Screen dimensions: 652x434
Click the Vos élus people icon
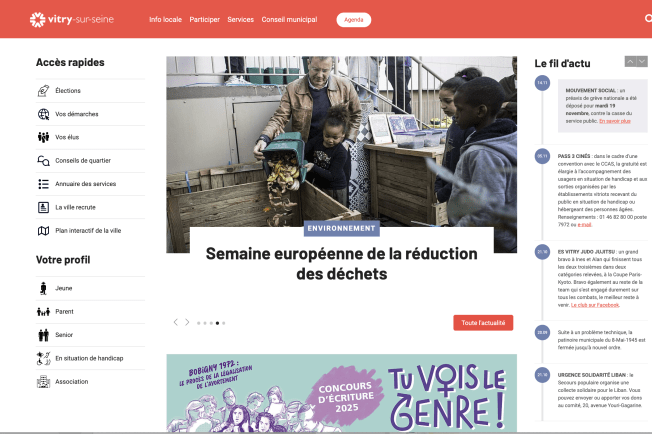[44, 137]
